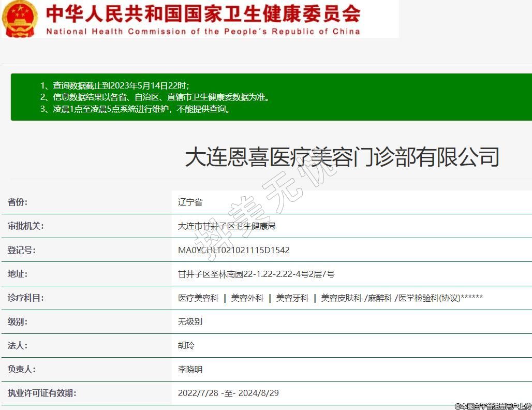Click the notice about 凌晨1点至凌晨5点 system maintenance
The height and width of the screenshot is (410, 532).
click(136, 109)
